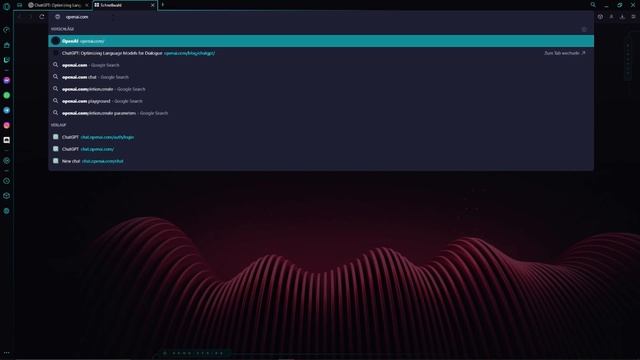Open the tab search magnifier icon

click(x=593, y=5)
